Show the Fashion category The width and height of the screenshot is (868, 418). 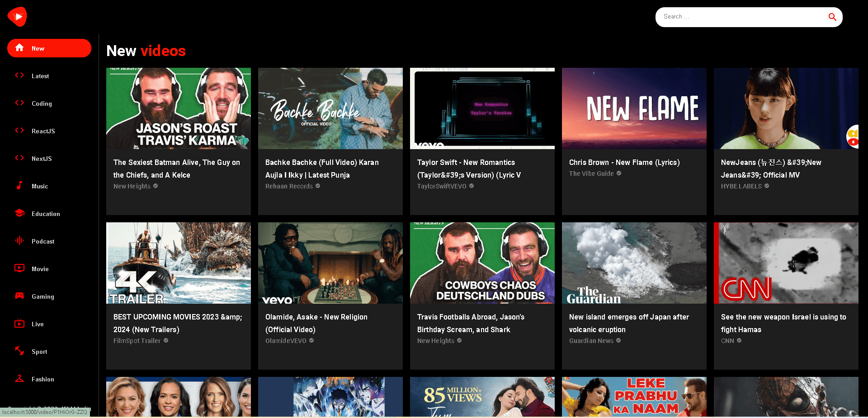49,379
